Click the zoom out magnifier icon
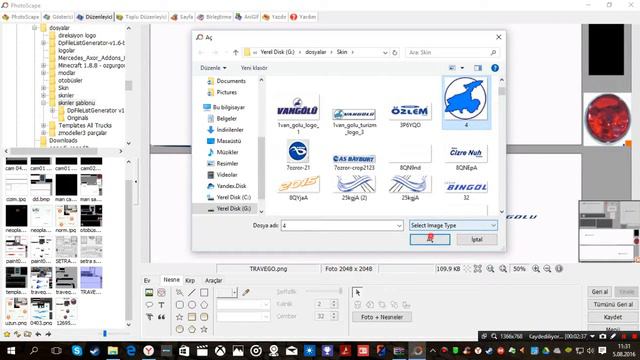The width and height of the screenshot is (640, 360). [x=547, y=269]
